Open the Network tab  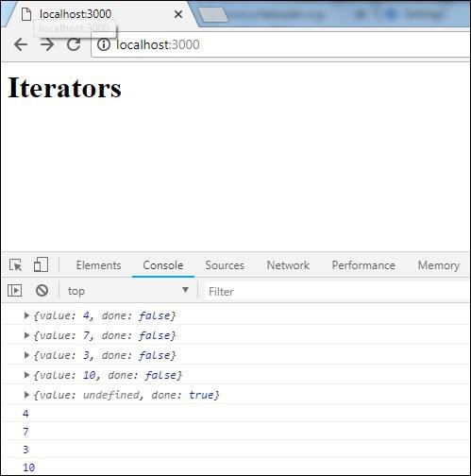click(x=288, y=265)
